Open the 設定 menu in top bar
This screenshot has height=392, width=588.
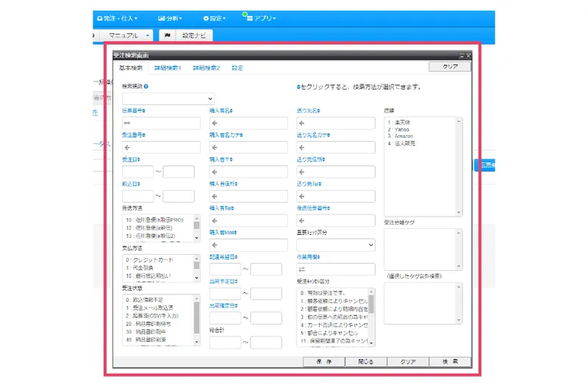tap(215, 18)
